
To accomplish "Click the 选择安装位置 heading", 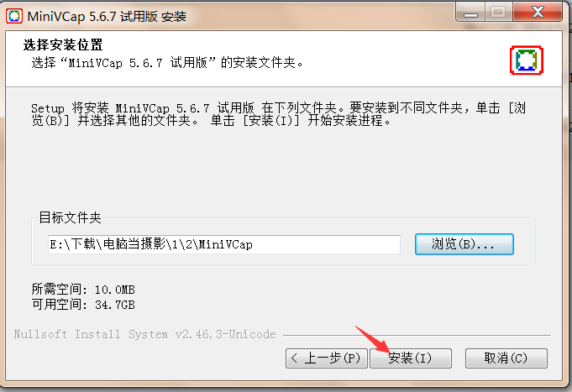I will (x=63, y=44).
